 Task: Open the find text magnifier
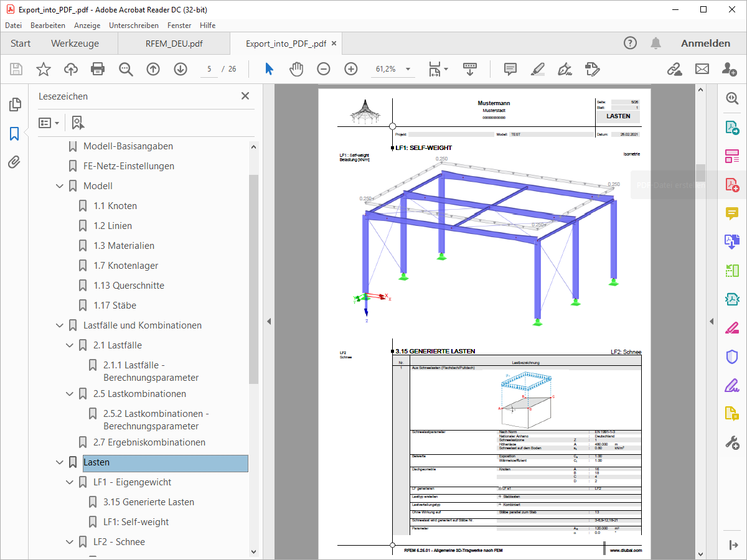click(126, 69)
